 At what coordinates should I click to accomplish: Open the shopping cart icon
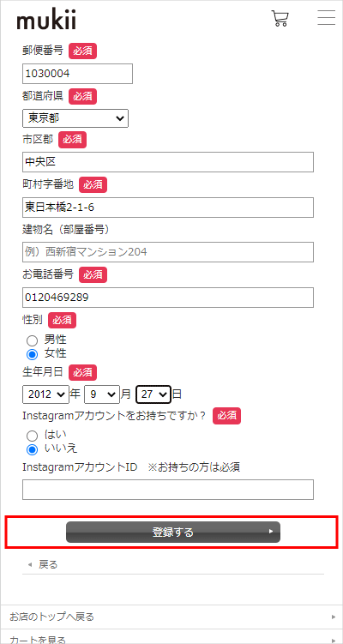tap(280, 19)
